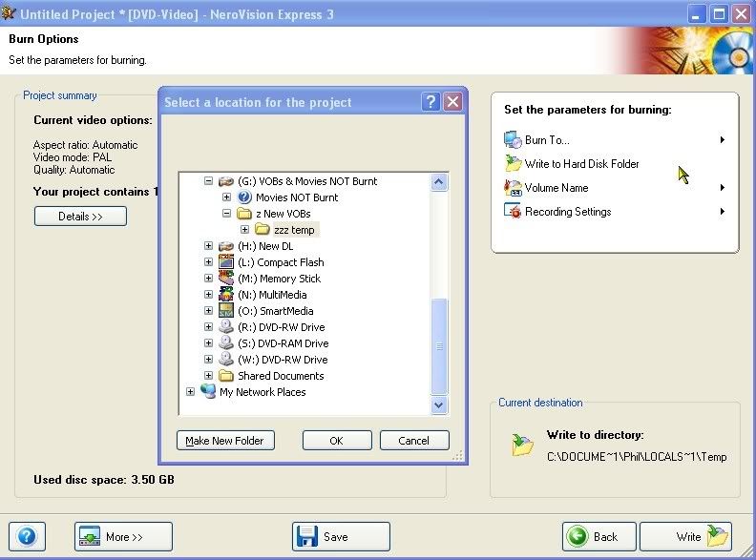Expand the S: DVD-RAM Drive node
The width and height of the screenshot is (756, 560).
click(x=208, y=343)
